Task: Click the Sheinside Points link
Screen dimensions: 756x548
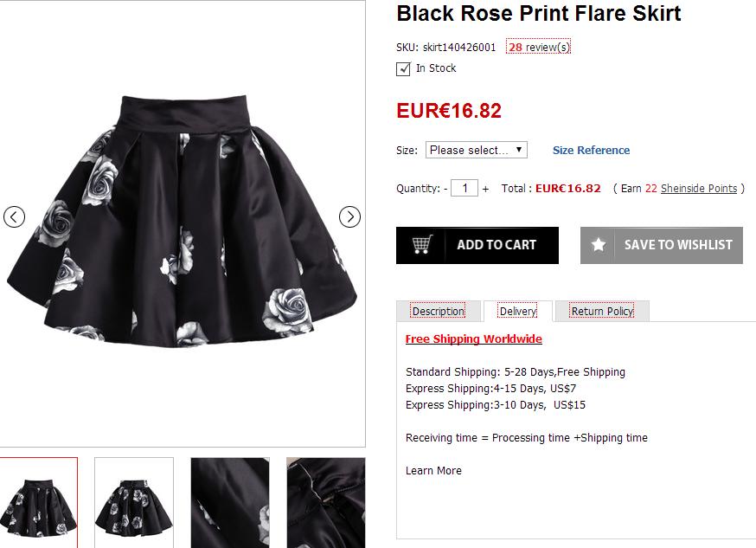Action: click(x=698, y=189)
